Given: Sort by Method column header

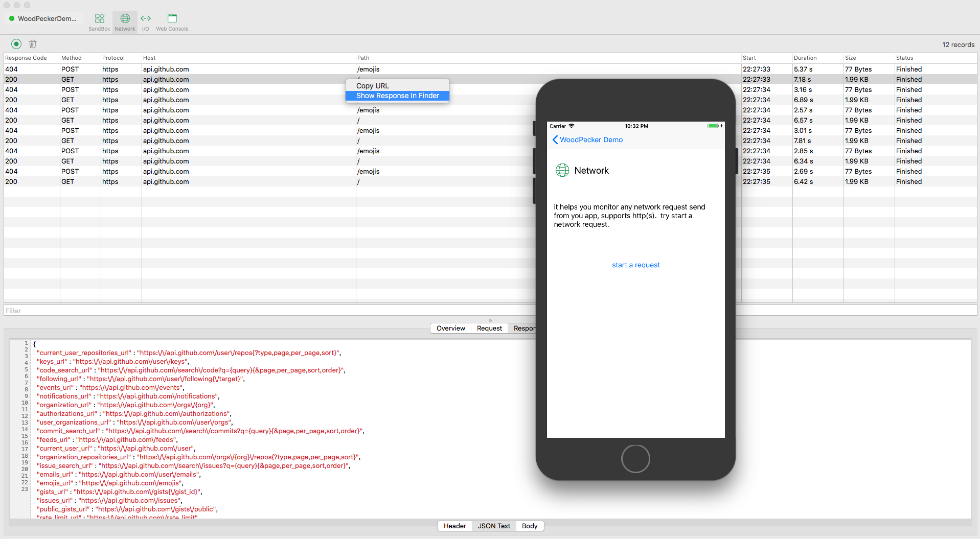Looking at the screenshot, I should click(x=80, y=58).
